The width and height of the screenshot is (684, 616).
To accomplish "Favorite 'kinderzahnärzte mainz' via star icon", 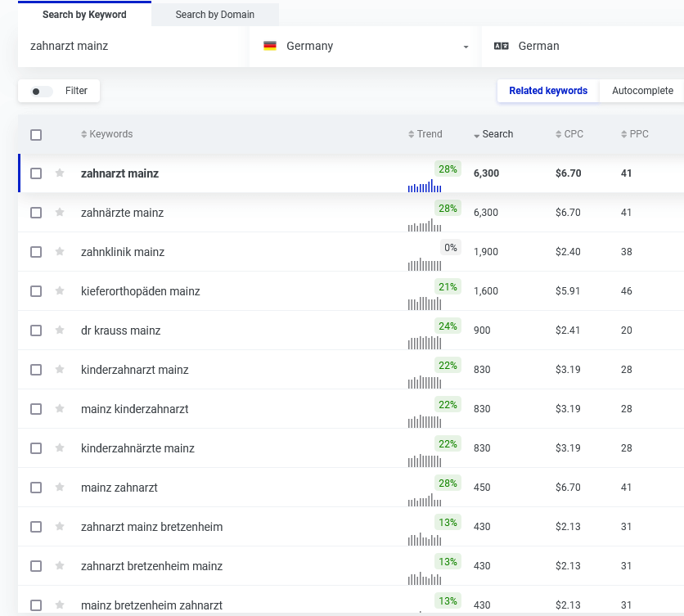I will pyautogui.click(x=60, y=448).
